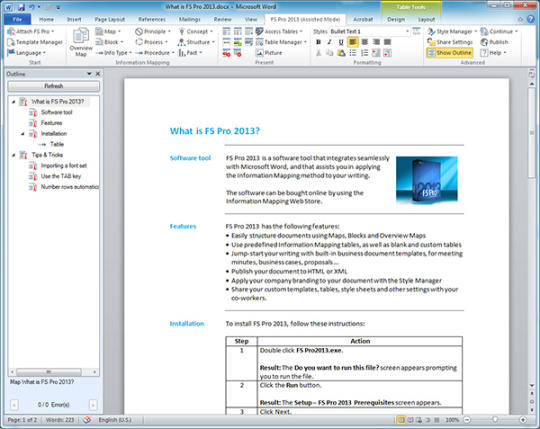Apply bold formatting
The width and height of the screenshot is (540, 429).
319,42
